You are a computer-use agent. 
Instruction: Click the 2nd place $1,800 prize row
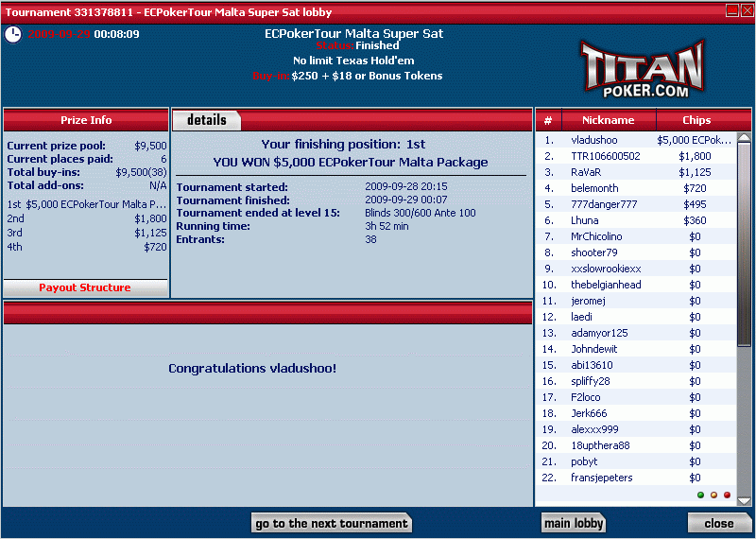point(86,218)
